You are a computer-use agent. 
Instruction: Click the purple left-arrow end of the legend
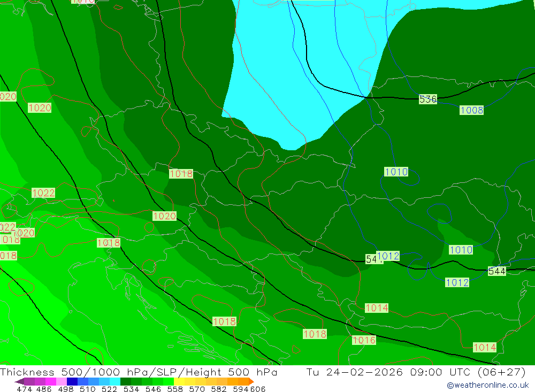[x=19, y=381]
